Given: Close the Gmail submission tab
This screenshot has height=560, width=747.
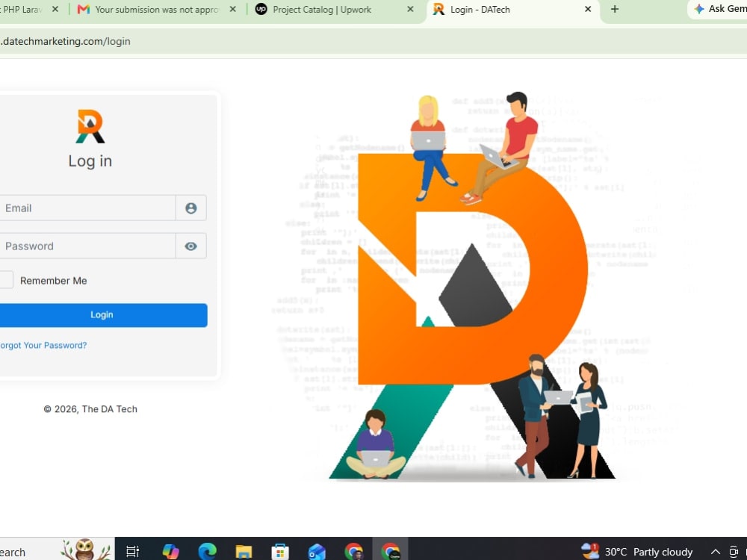Looking at the screenshot, I should (x=232, y=9).
